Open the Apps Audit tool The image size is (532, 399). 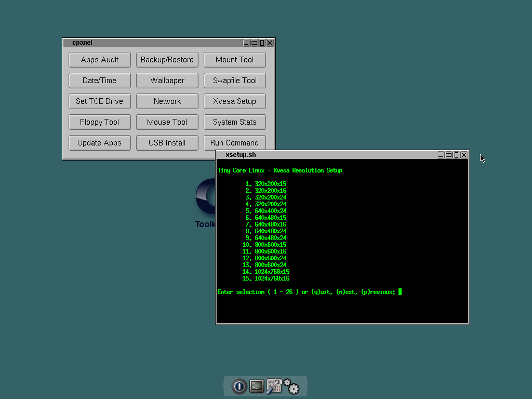tap(100, 60)
